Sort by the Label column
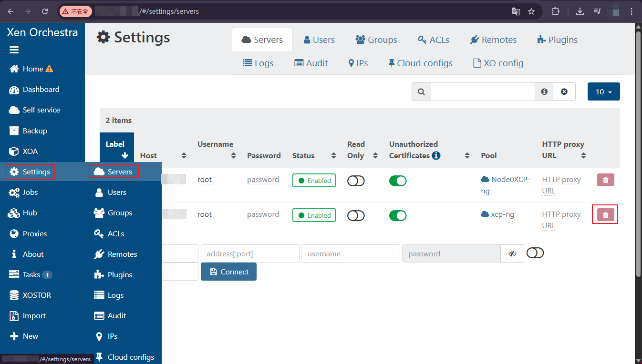 click(x=117, y=150)
